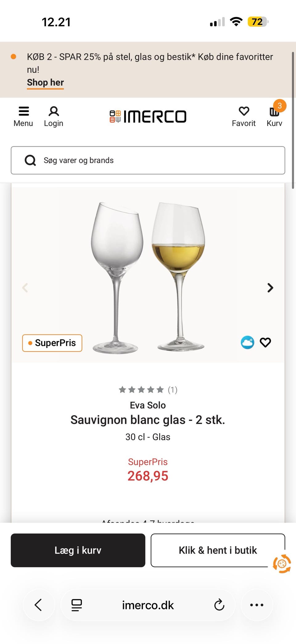Tap the Login user icon
This screenshot has height=644, width=296.
click(54, 116)
